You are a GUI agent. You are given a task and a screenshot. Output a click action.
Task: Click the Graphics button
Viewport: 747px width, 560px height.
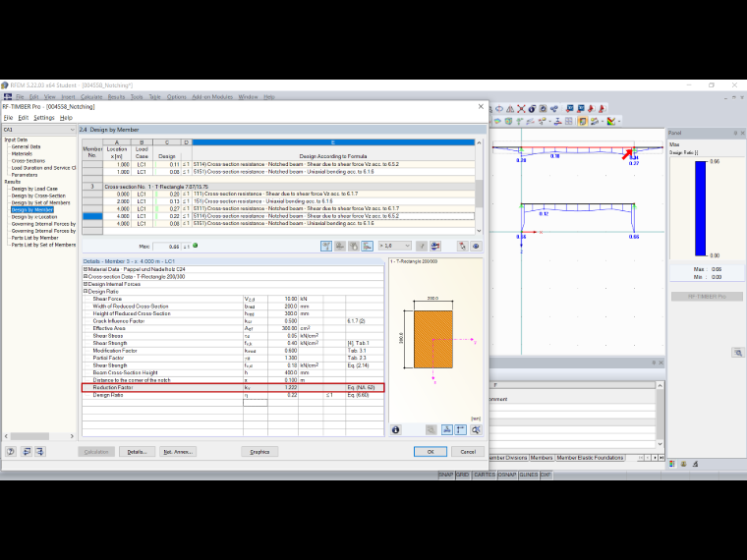[259, 452]
